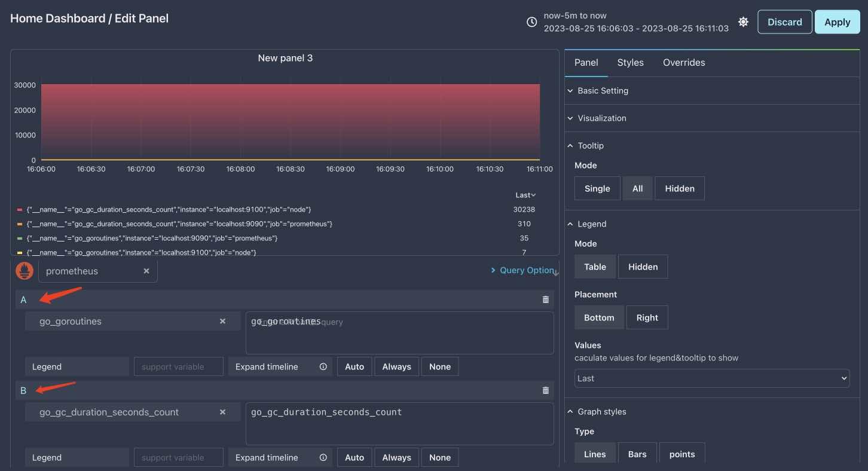Click info icon beside query B Expand timeline
Image resolution: width=868 pixels, height=471 pixels.
pos(323,457)
